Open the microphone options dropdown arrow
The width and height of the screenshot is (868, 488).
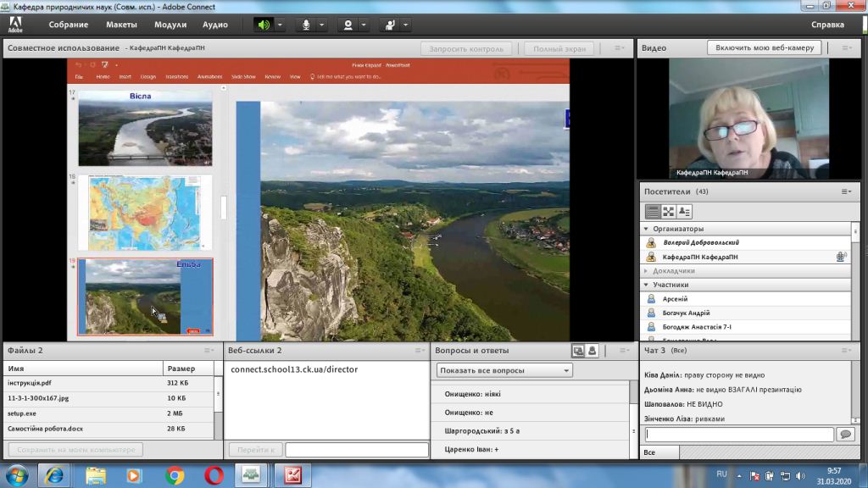(321, 25)
